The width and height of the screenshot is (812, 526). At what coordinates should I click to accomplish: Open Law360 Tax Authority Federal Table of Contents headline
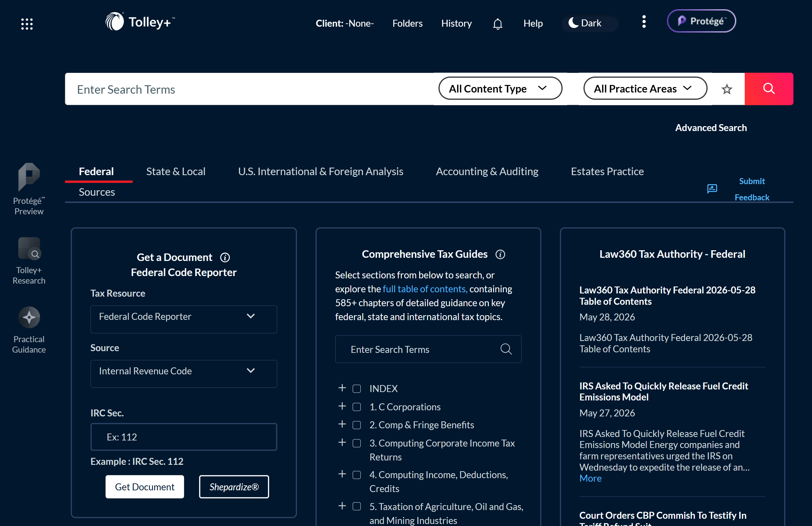click(667, 295)
